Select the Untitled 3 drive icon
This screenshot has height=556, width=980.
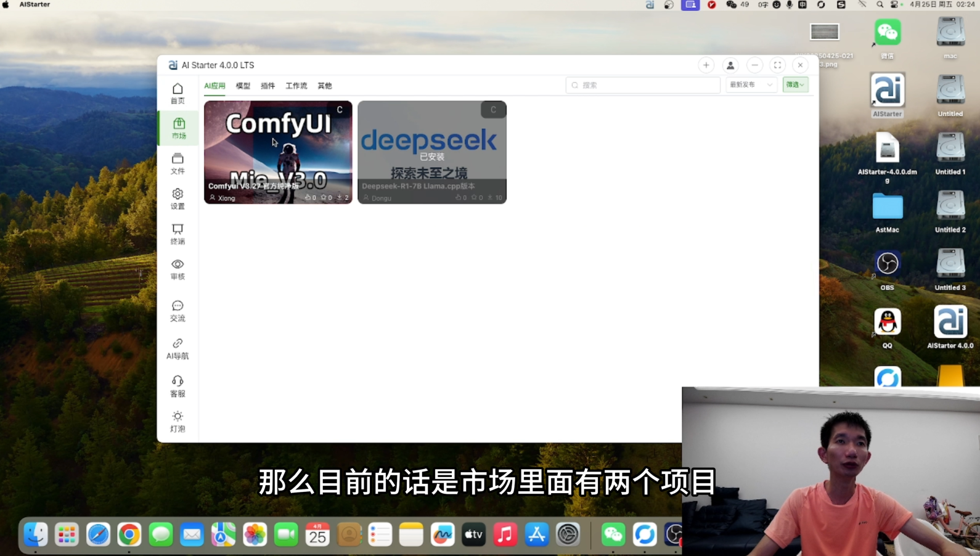950,263
